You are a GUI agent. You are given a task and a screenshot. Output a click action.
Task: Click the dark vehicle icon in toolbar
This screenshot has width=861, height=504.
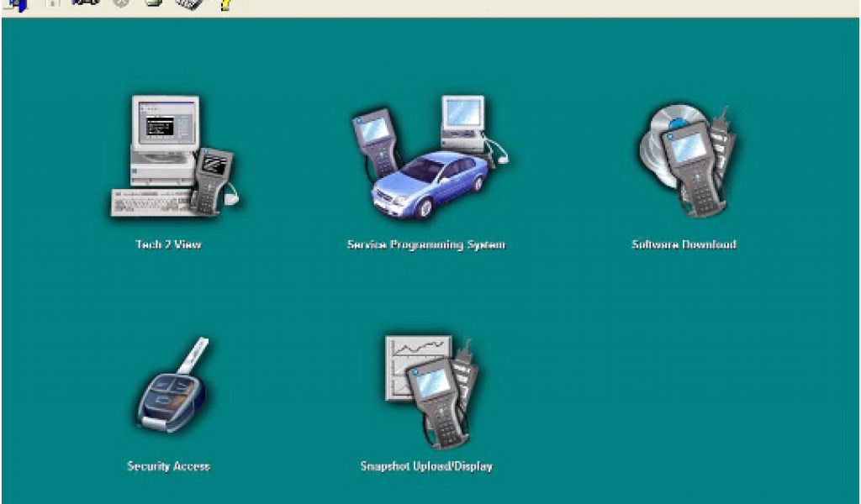[x=85, y=4]
